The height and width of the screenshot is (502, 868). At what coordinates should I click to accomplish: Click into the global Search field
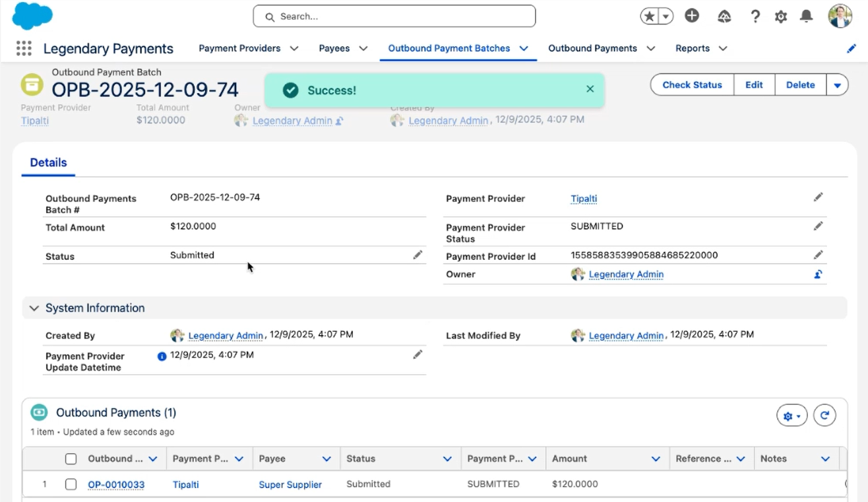click(394, 16)
